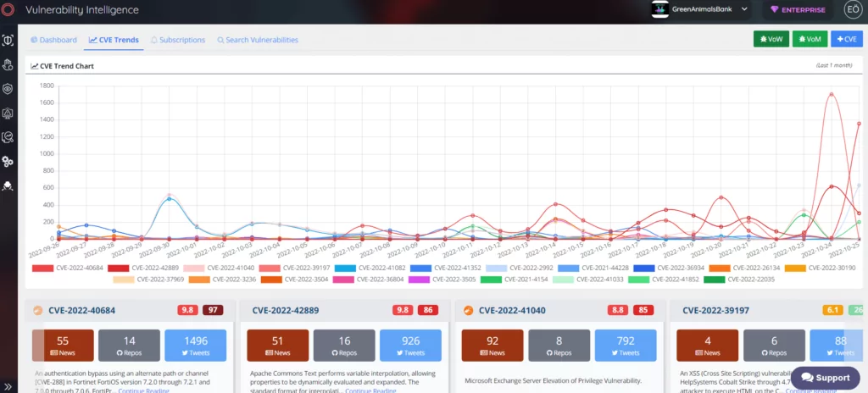Expand the sidebar with double-chevron icon
Screen dimensions: 868x393
click(8, 386)
